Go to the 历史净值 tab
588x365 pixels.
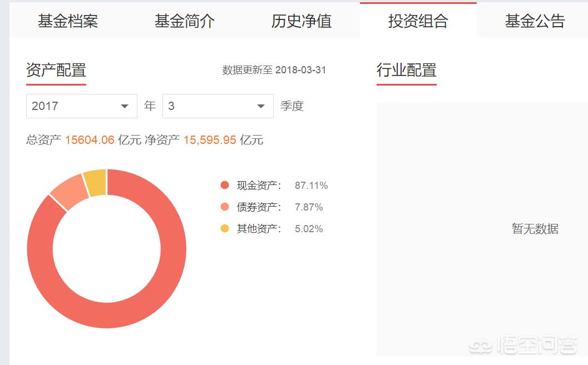tap(302, 21)
